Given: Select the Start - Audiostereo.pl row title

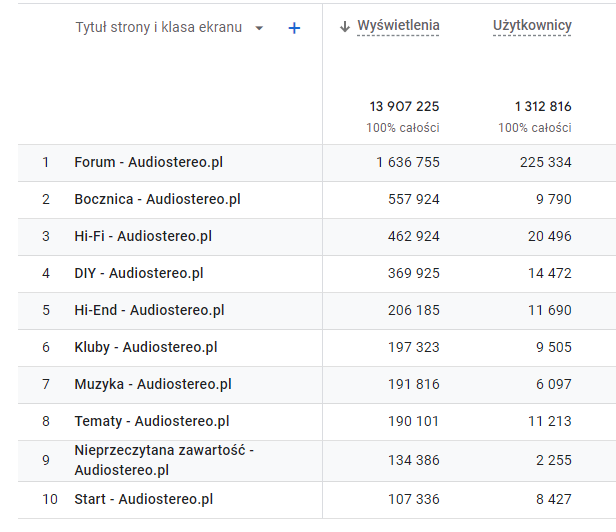Looking at the screenshot, I should 143,499.
